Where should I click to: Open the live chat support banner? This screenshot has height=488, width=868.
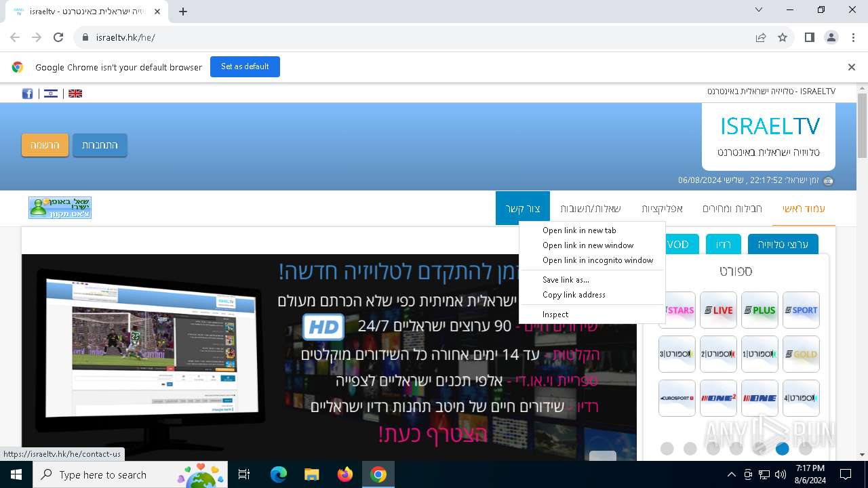60,207
